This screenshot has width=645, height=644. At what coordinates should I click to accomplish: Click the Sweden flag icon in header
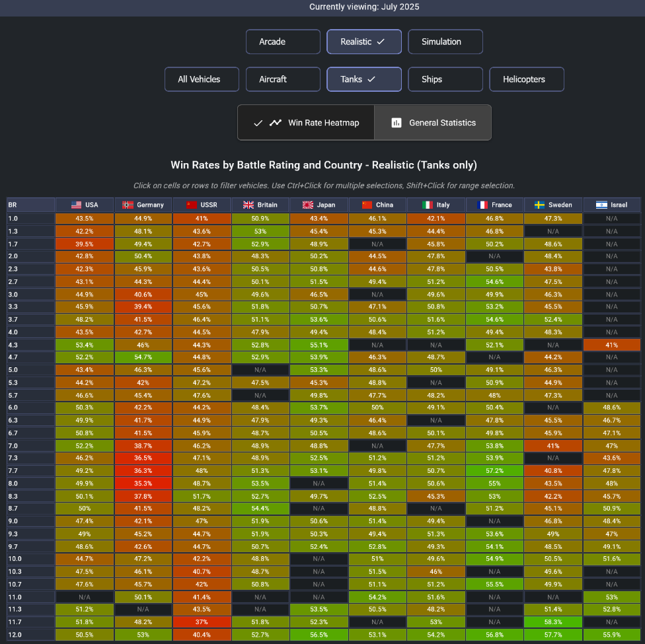pos(539,205)
